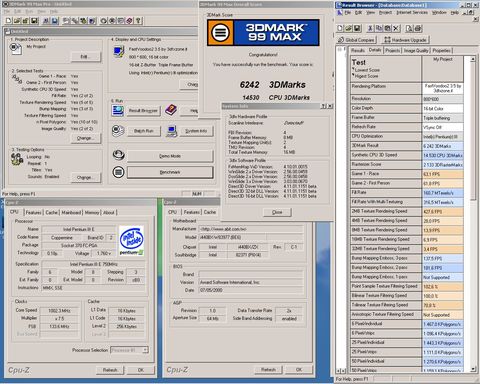480x384 pixels.
Task: Open Window menu in Result Browser
Action: click(439, 13)
